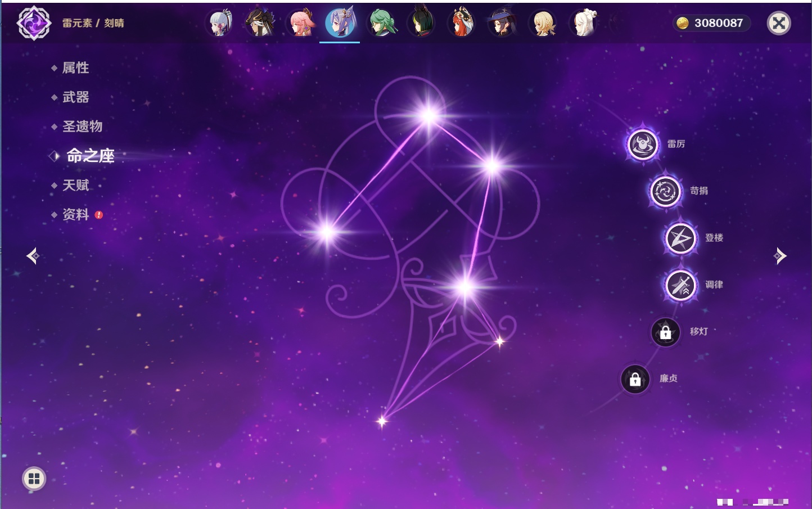Open the 天赋 talents page
812x509 pixels.
point(75,185)
